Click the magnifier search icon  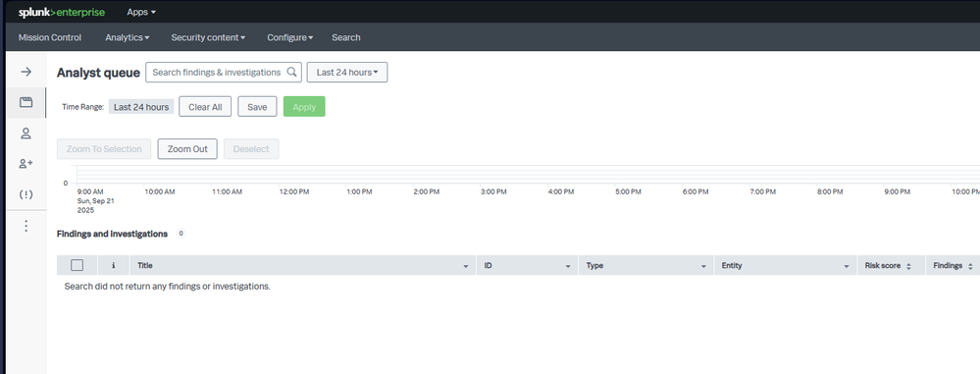tap(291, 72)
